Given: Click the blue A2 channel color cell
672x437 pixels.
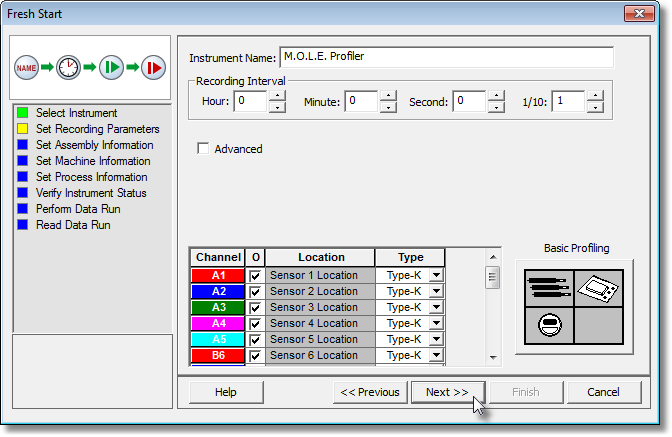Looking at the screenshot, I should (x=218, y=291).
